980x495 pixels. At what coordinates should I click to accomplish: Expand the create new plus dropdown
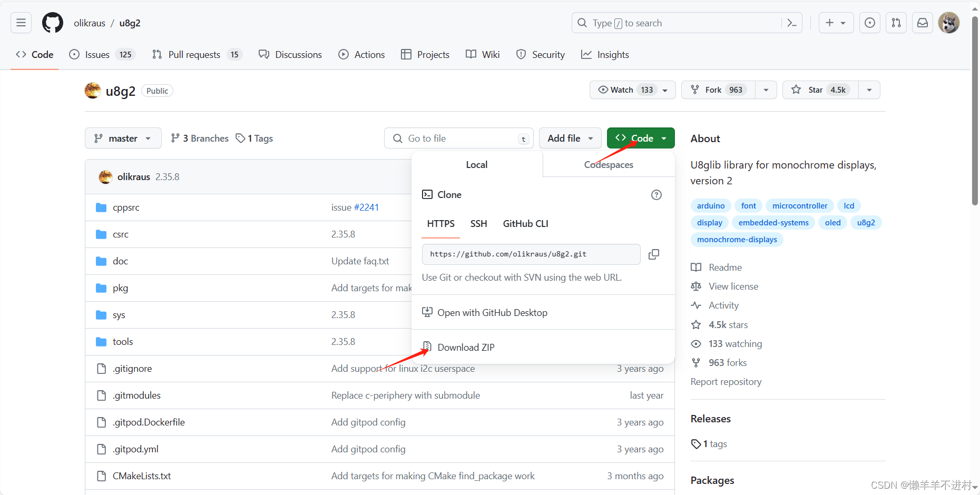coord(836,23)
